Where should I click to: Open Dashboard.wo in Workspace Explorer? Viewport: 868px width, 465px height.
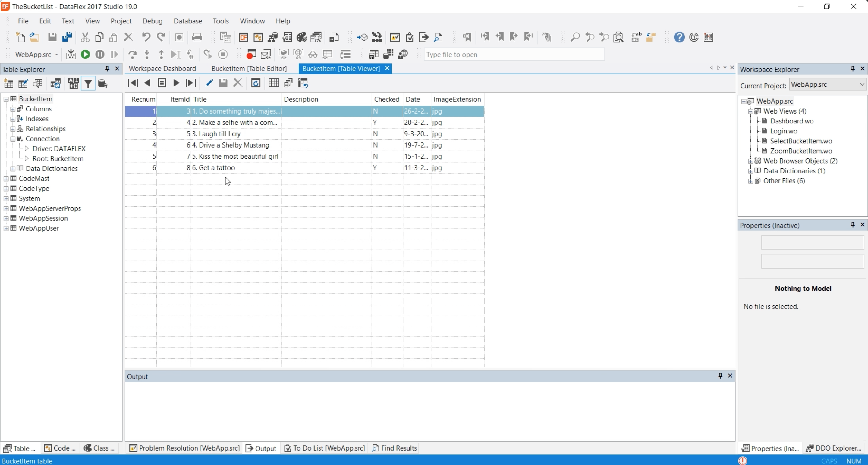tap(791, 121)
